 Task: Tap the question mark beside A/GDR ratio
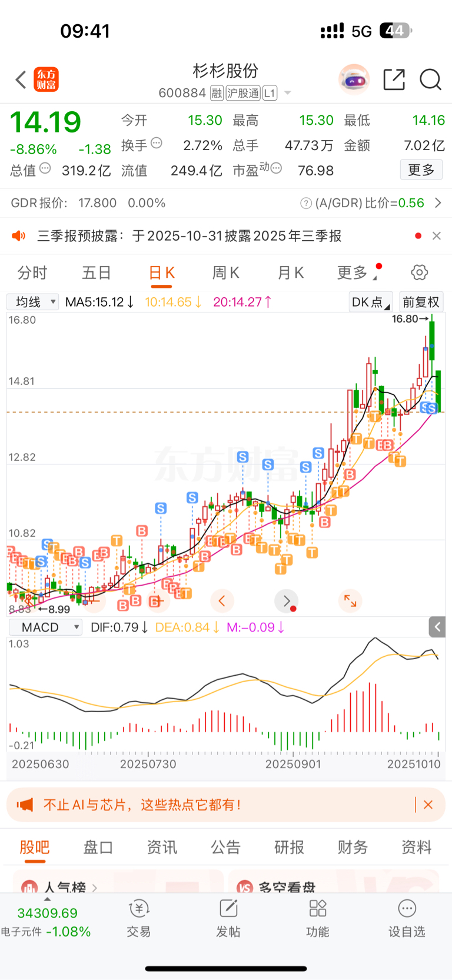click(306, 203)
